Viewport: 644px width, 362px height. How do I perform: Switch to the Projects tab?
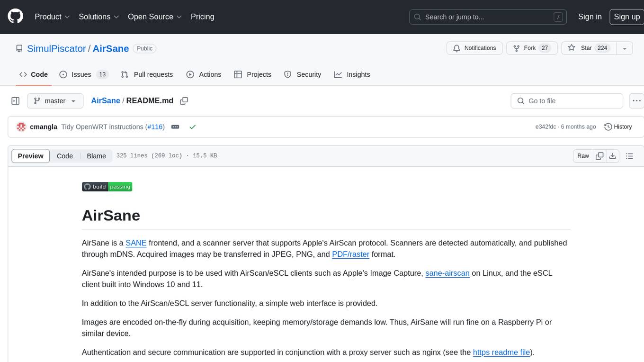point(252,74)
